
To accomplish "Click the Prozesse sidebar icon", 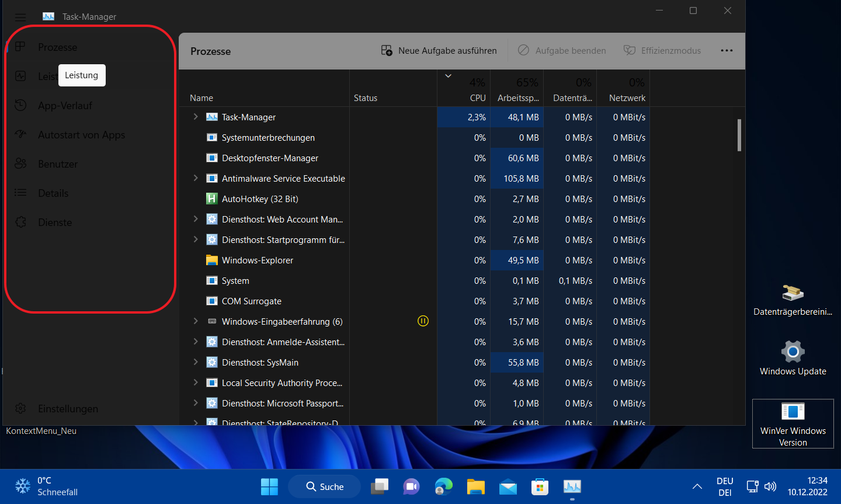I will tap(20, 47).
